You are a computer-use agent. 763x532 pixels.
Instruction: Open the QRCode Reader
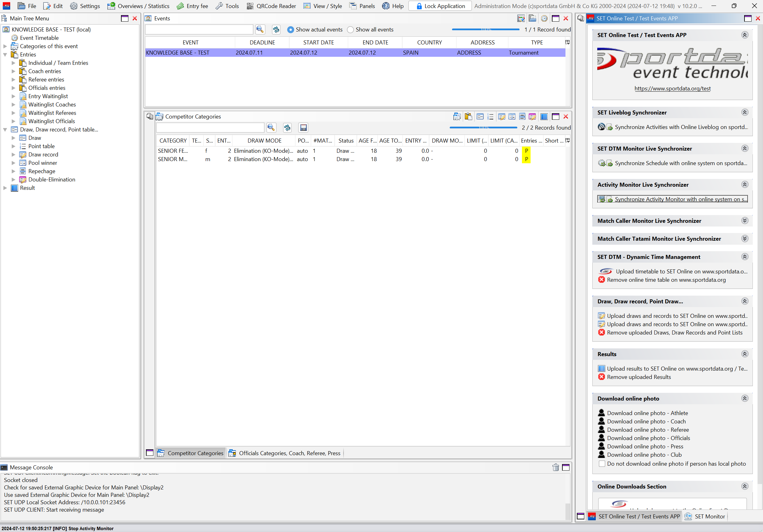click(272, 6)
